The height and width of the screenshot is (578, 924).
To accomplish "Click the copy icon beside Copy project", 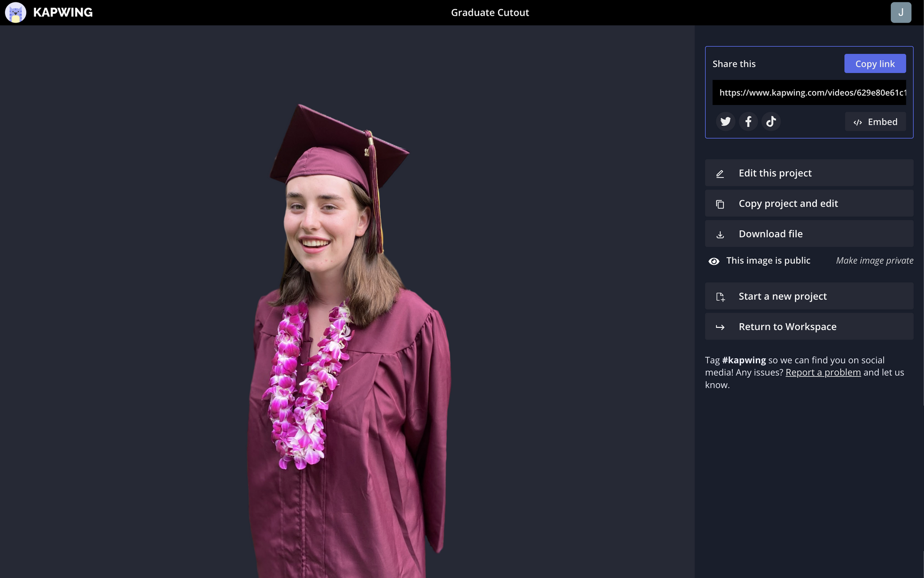I will [720, 204].
